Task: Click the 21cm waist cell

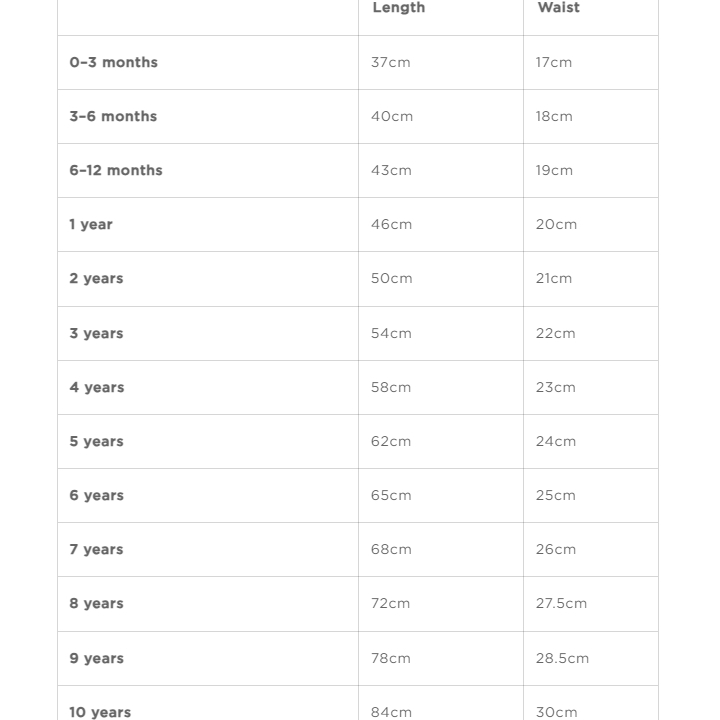Action: pos(554,278)
